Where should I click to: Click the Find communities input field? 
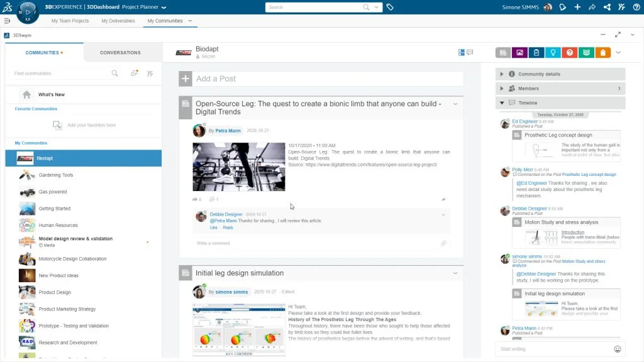(x=60, y=74)
